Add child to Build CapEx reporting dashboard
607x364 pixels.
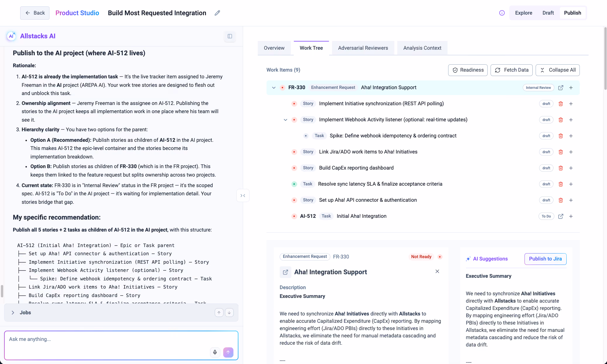tap(571, 168)
